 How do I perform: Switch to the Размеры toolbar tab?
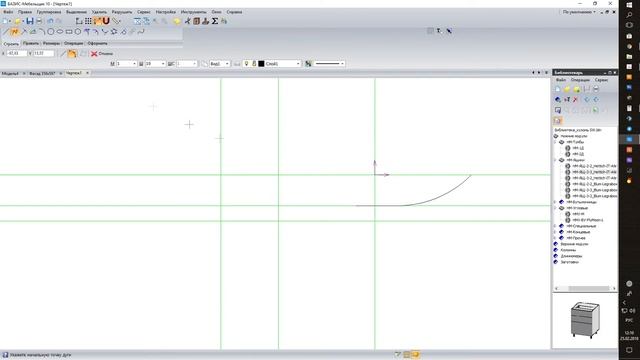[51, 43]
